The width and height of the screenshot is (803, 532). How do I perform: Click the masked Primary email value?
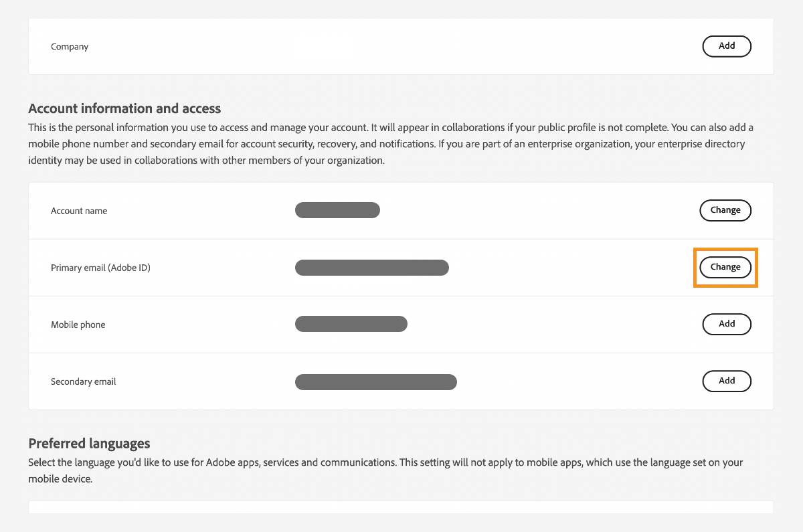[x=371, y=267]
